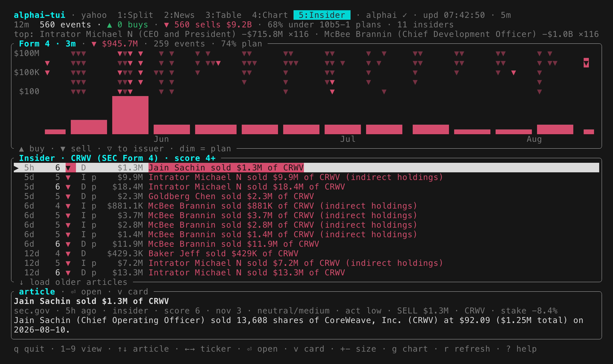Click 'g chart' in the bottom key bar

click(x=410, y=349)
